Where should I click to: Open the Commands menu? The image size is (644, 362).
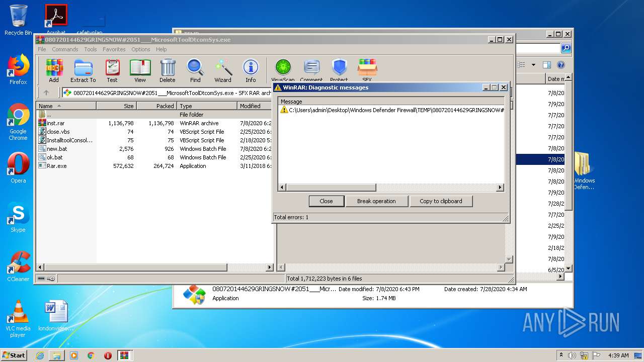[x=65, y=49]
